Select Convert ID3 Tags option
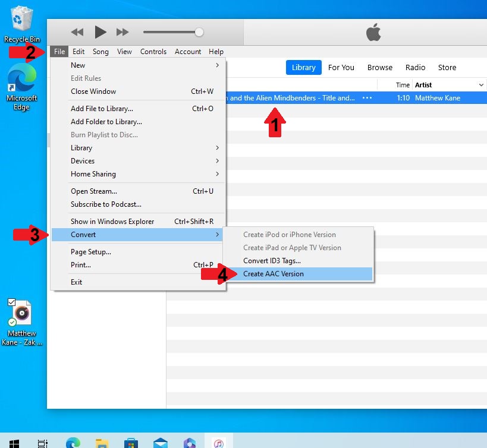Screen dimensions: 487x448 tap(298, 261)
